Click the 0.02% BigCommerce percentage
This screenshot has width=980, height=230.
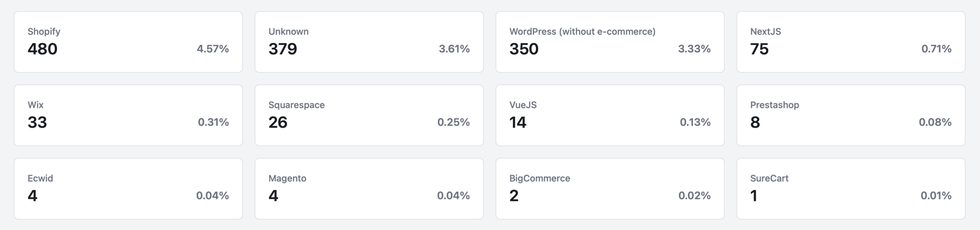[694, 196]
